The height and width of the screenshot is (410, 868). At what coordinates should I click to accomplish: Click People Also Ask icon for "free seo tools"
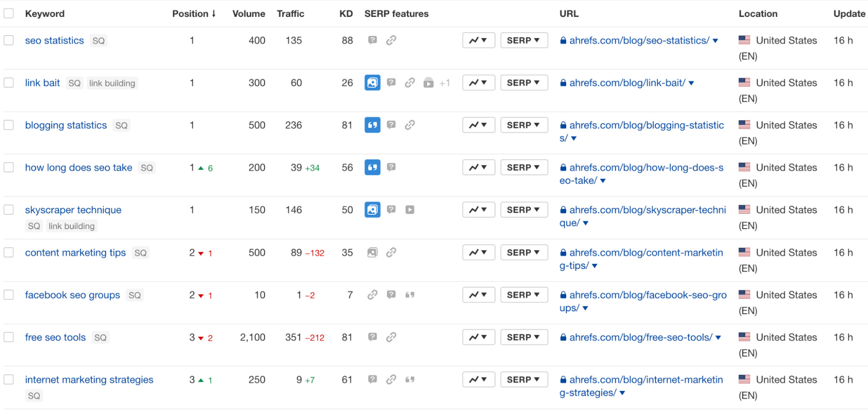372,337
